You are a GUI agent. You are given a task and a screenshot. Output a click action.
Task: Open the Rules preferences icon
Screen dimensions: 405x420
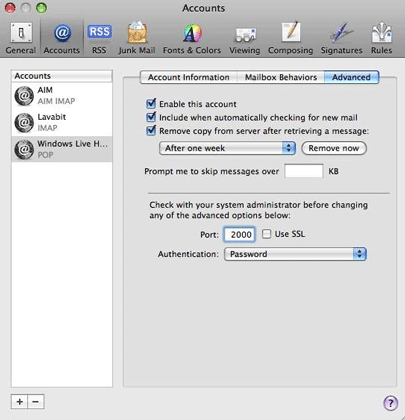point(381,38)
